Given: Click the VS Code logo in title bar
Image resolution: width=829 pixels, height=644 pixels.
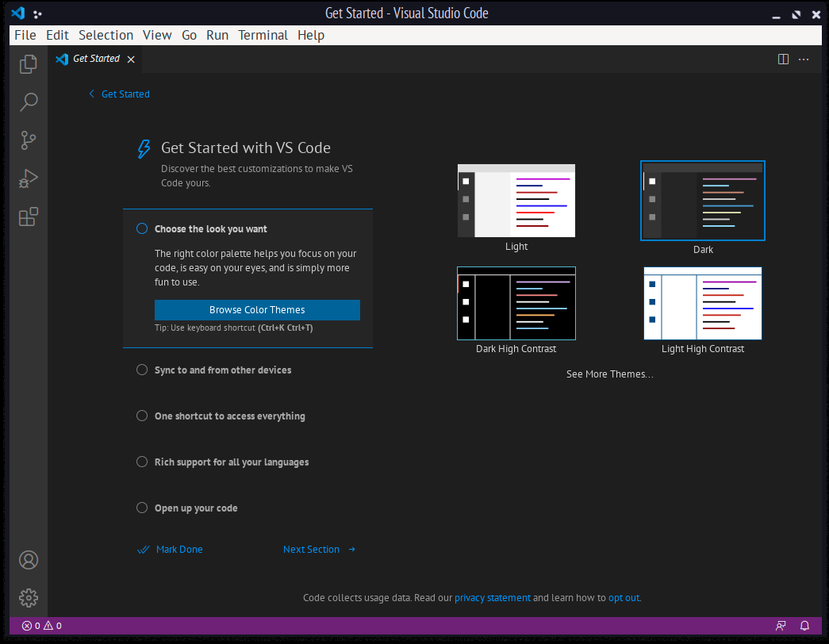Looking at the screenshot, I should click(x=18, y=13).
